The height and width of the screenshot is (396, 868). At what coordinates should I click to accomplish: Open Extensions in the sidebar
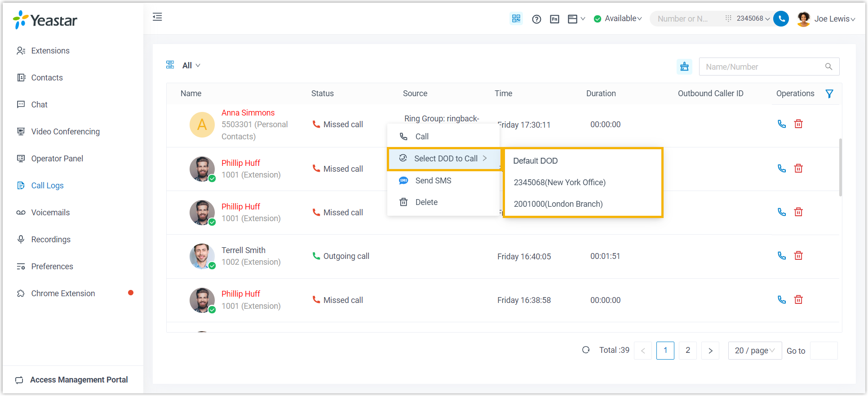point(50,51)
